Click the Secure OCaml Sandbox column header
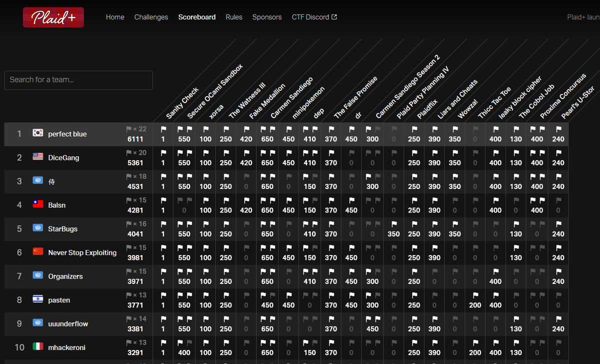 pyautogui.click(x=215, y=91)
